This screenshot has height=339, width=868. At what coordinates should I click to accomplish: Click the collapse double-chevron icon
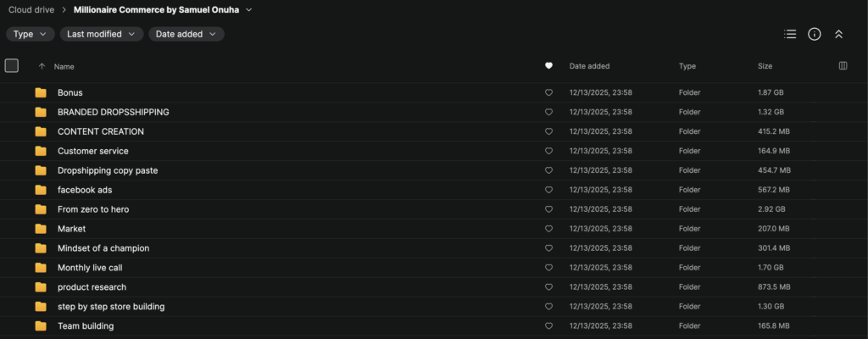[838, 35]
